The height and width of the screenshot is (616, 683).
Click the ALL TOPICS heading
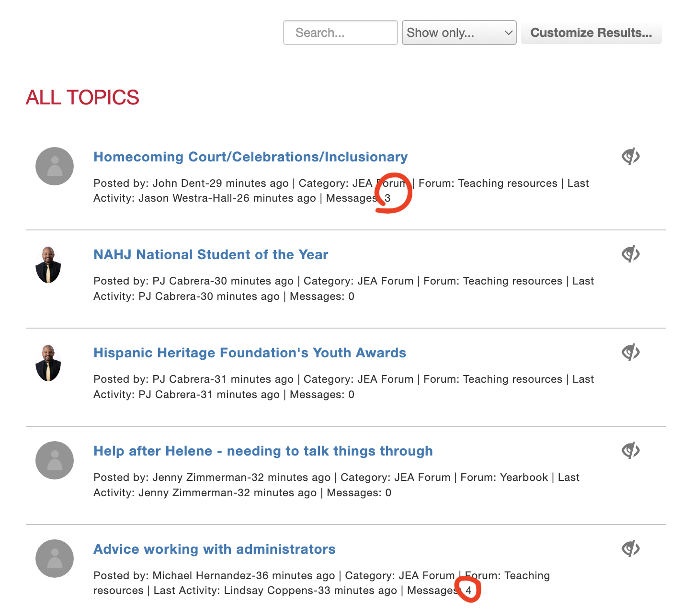click(x=82, y=98)
